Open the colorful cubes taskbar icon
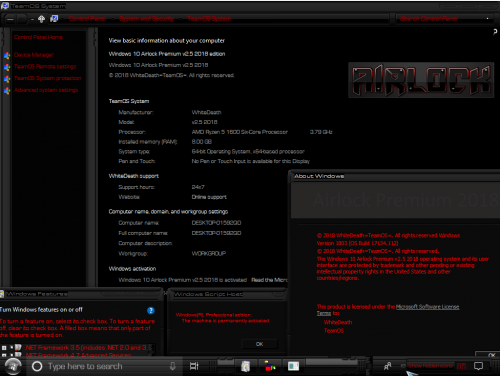 tap(270, 366)
